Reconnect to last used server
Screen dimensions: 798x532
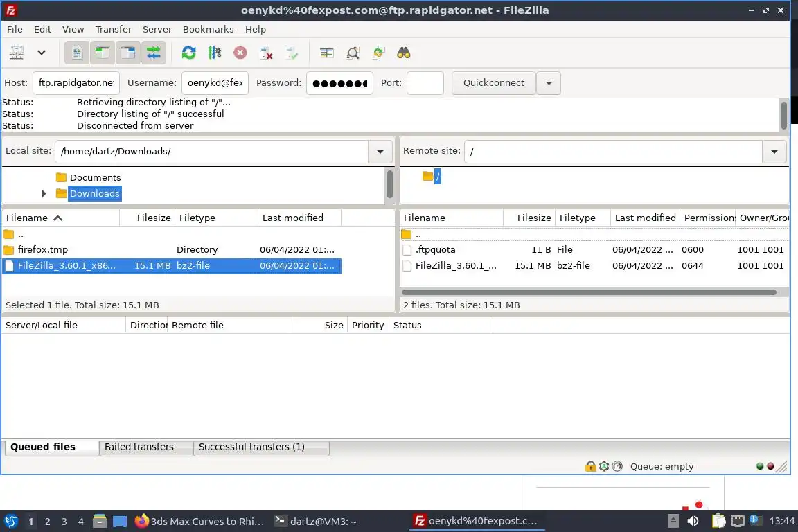click(x=292, y=53)
